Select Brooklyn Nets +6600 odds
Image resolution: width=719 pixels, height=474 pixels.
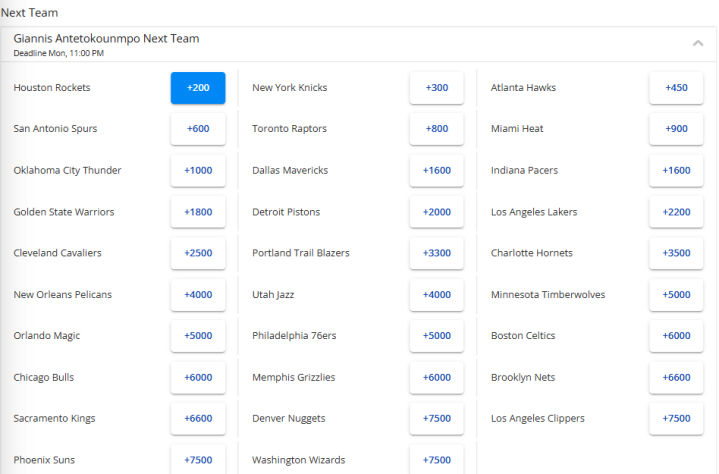tap(676, 378)
